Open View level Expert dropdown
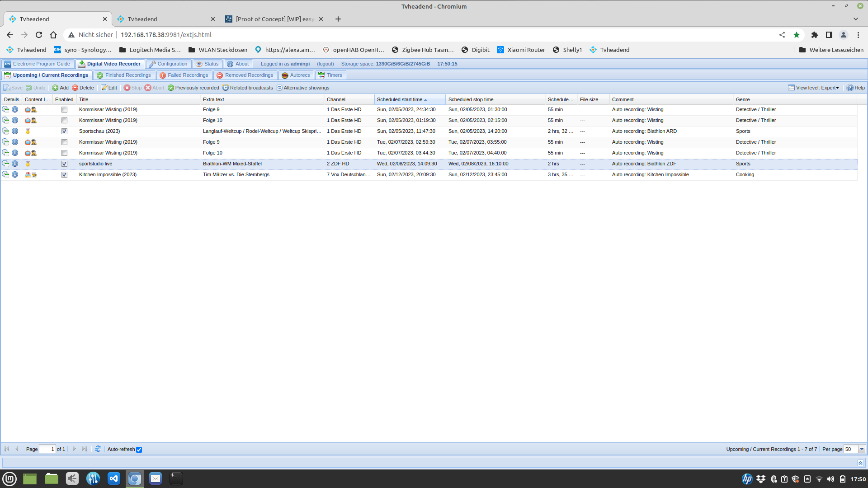This screenshot has height=488, width=868. tap(813, 88)
